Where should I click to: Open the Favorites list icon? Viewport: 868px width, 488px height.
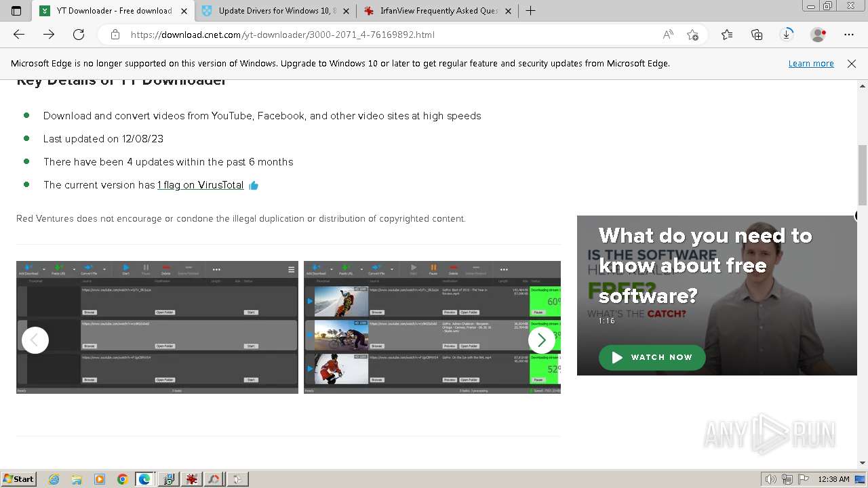tap(727, 35)
